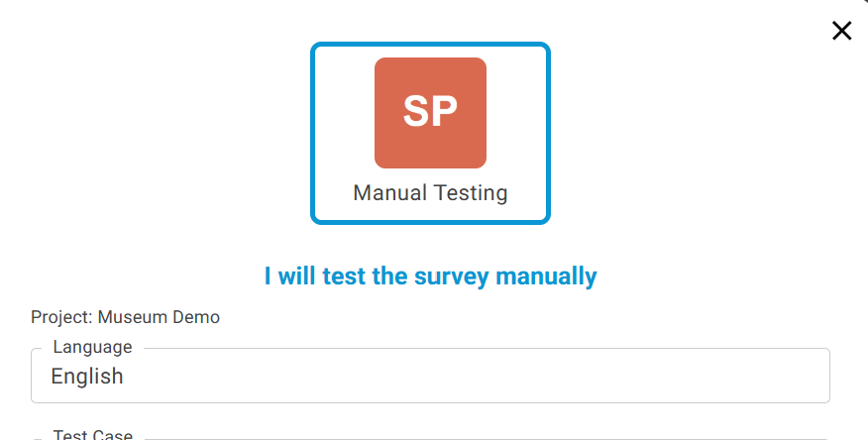Click the English value in Language field
This screenshot has width=868, height=440.
point(87,377)
